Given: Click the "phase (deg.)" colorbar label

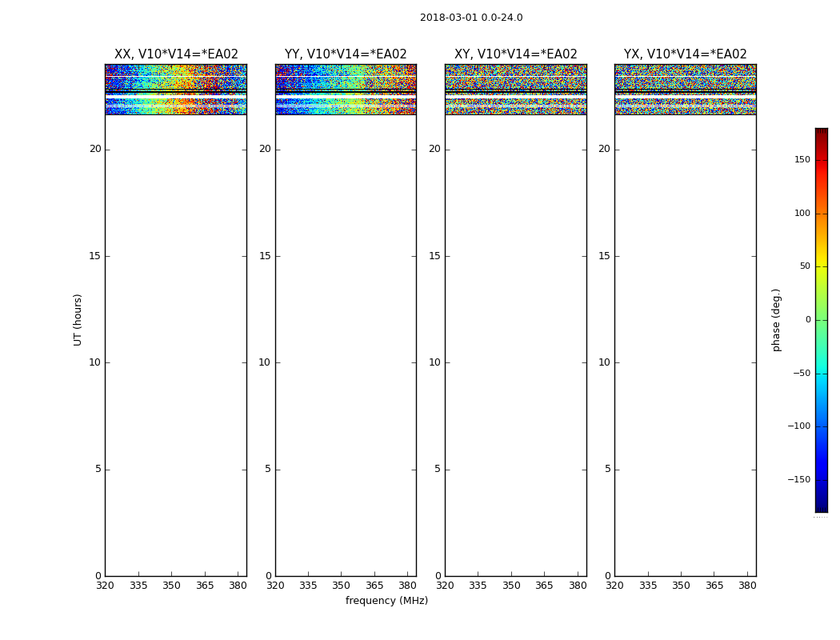Looking at the screenshot, I should pyautogui.click(x=776, y=320).
